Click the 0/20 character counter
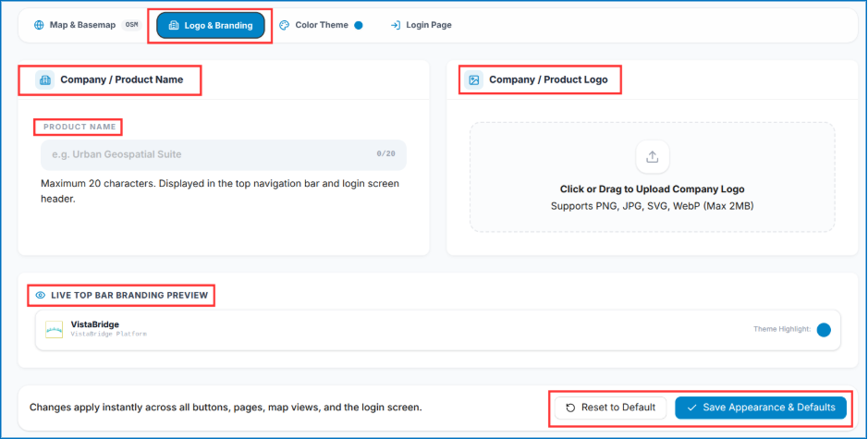Image resolution: width=868 pixels, height=439 pixels. [x=385, y=154]
